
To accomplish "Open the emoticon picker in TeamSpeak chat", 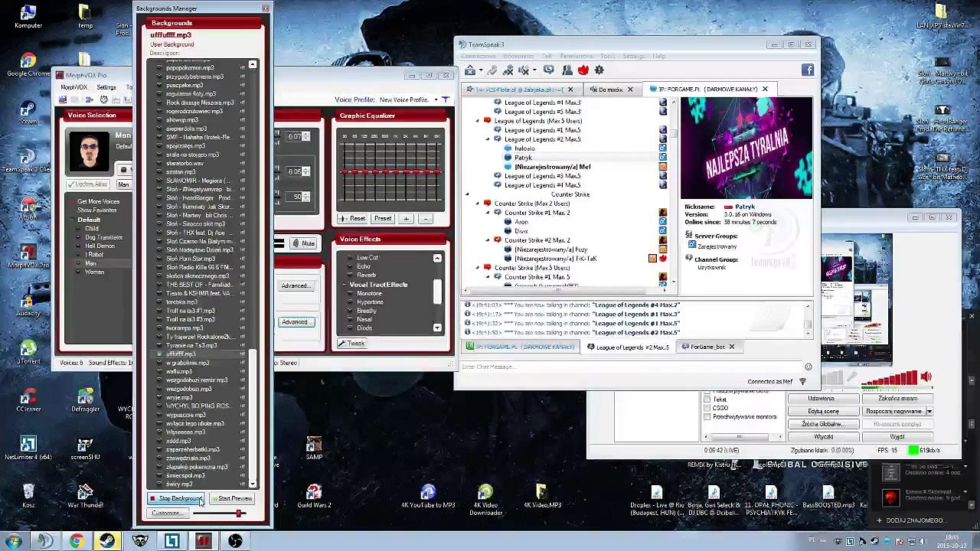I will pyautogui.click(x=808, y=367).
